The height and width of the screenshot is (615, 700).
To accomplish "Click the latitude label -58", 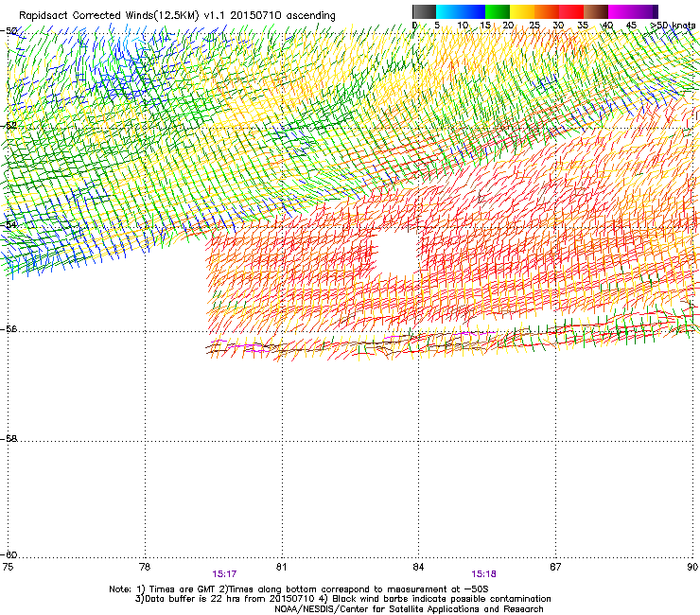I will coord(9,439).
